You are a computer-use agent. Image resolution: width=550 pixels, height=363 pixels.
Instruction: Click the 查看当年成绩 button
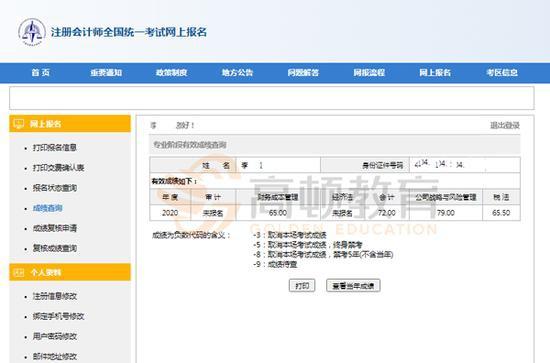(353, 286)
